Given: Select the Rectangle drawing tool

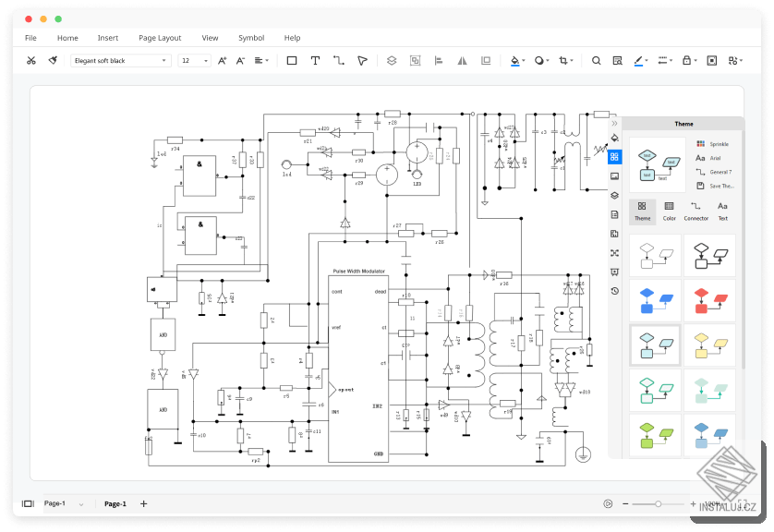Looking at the screenshot, I should click(x=290, y=60).
